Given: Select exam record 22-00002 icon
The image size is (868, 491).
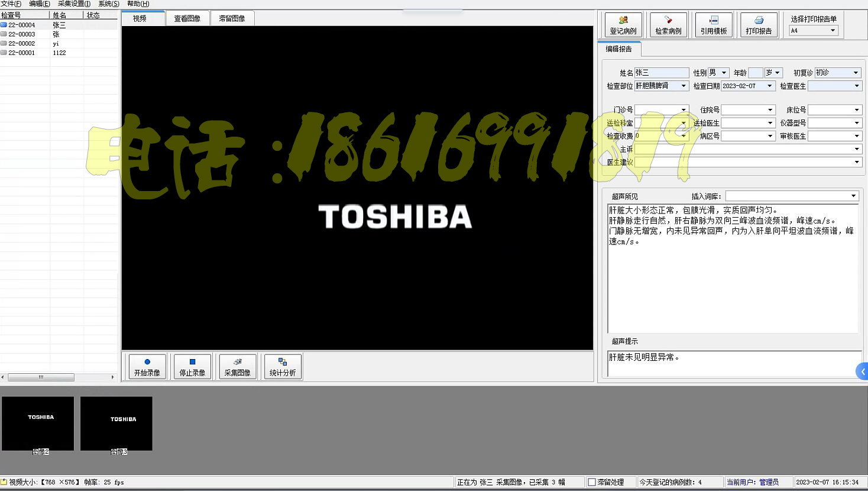Looking at the screenshot, I should [4, 43].
